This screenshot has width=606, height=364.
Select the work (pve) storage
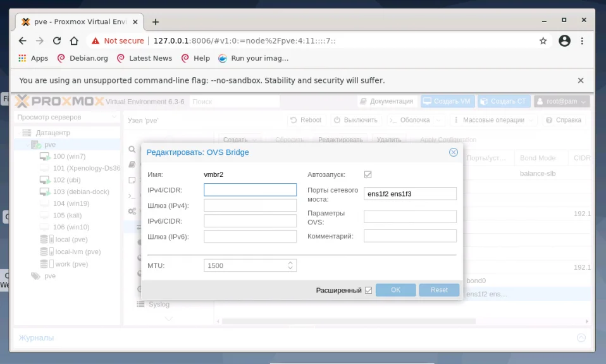[71, 264]
